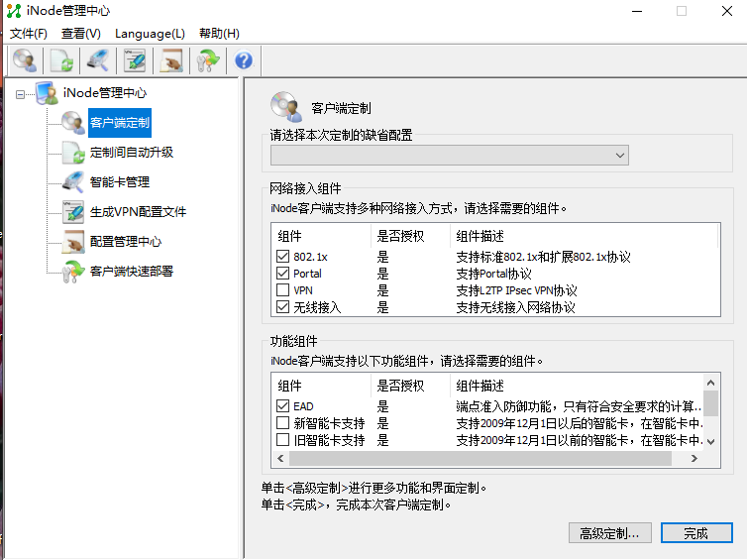Click function list 组件 column header
Image resolution: width=747 pixels, height=560 pixels.
click(x=321, y=386)
